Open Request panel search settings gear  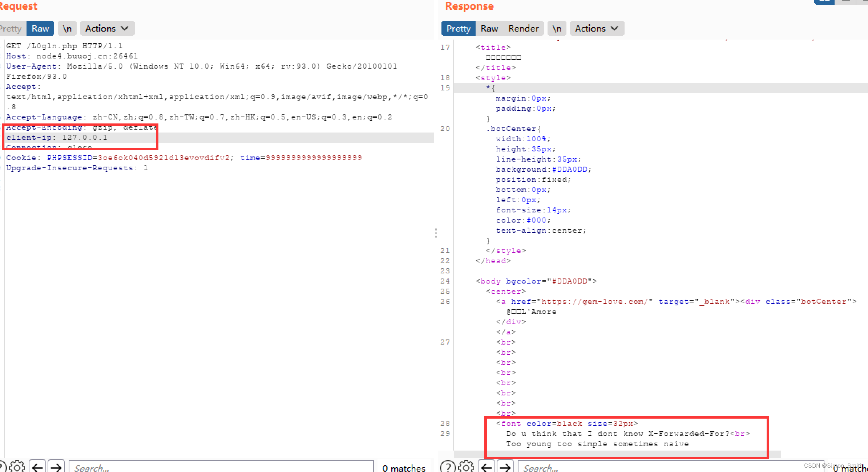[x=17, y=466]
